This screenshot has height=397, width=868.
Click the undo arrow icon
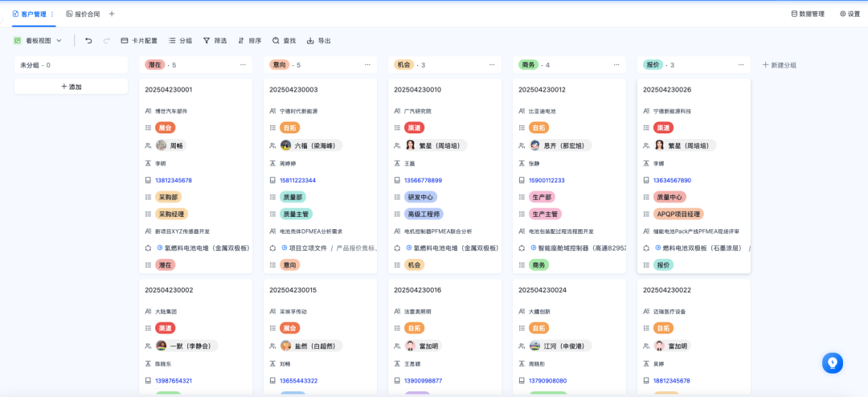tap(88, 40)
